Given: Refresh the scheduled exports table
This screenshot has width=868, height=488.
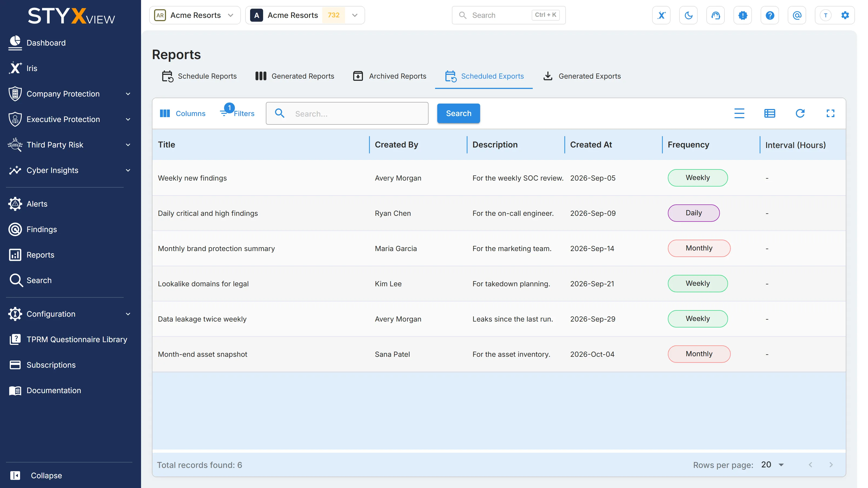Looking at the screenshot, I should tap(800, 114).
